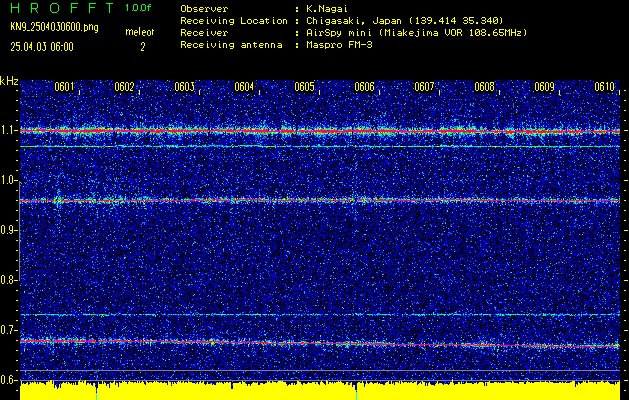Click the 0.9 kHz axis label
The height and width of the screenshot is (400, 629).
(7, 230)
